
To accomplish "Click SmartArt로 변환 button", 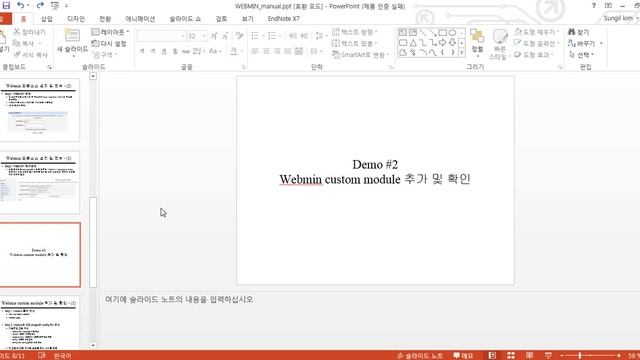I will [x=360, y=55].
